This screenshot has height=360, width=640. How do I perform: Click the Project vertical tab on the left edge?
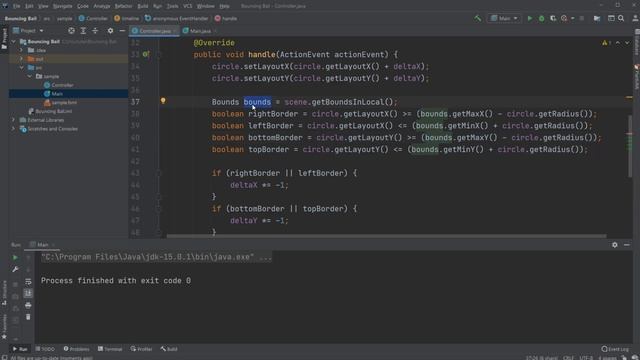tap(4, 39)
